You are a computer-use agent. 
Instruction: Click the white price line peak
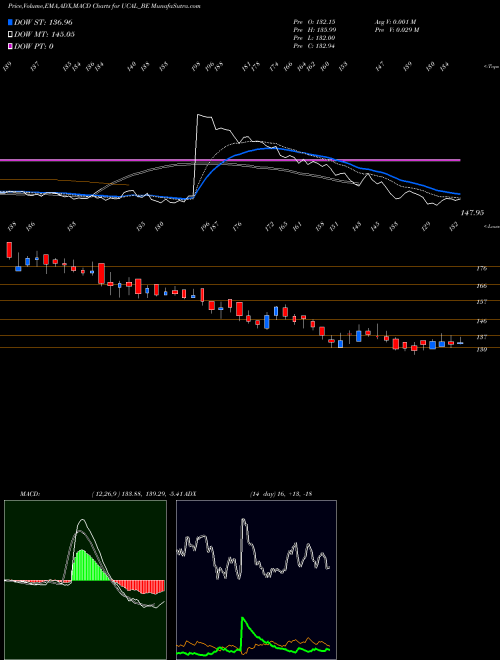click(x=198, y=115)
